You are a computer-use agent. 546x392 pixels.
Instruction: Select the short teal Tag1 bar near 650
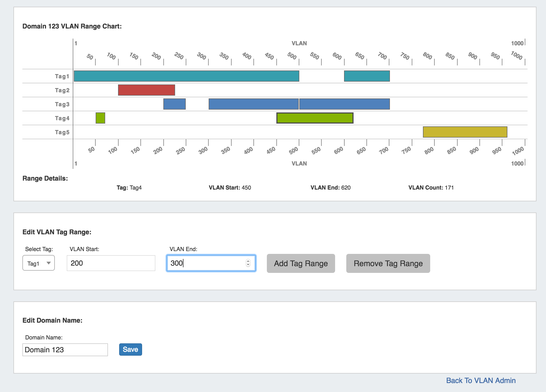[367, 76]
